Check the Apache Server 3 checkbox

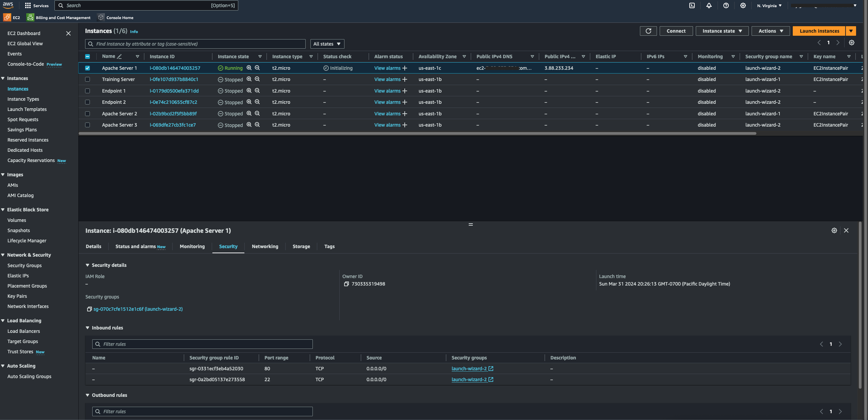click(87, 125)
